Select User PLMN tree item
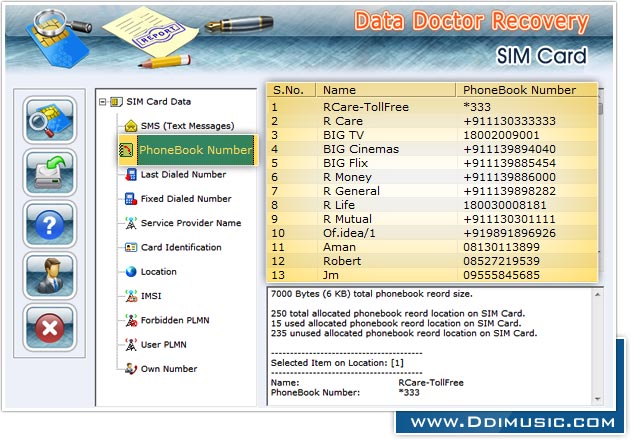Viewport: 631px width, 440px height. pyautogui.click(x=163, y=345)
